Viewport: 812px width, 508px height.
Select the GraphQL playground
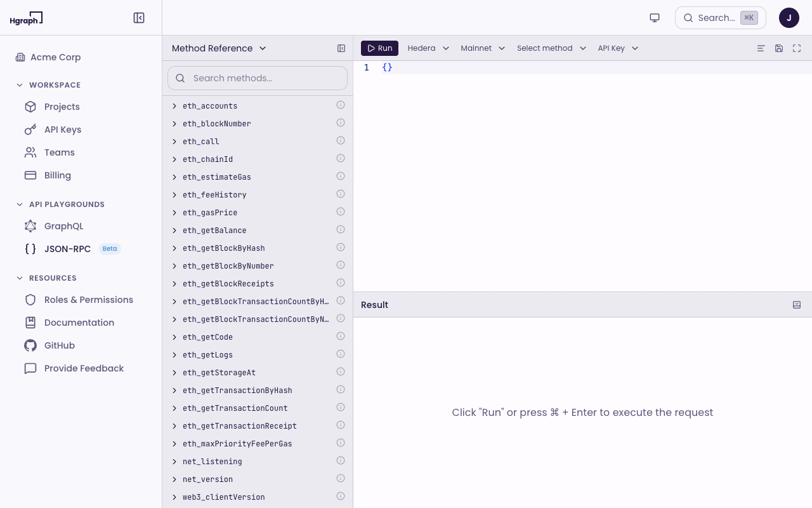(63, 226)
